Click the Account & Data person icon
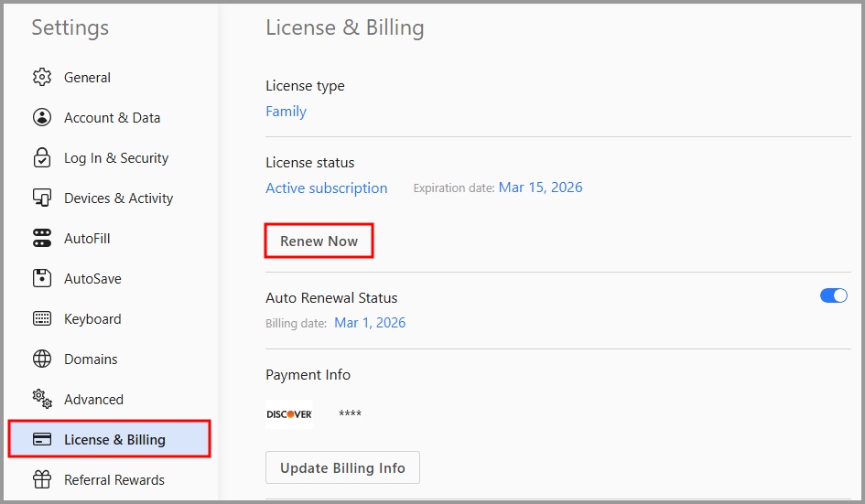This screenshot has width=865, height=504. 42,117
